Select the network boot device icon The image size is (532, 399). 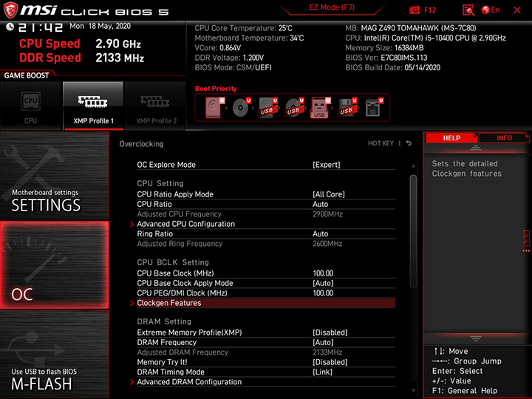click(x=374, y=108)
